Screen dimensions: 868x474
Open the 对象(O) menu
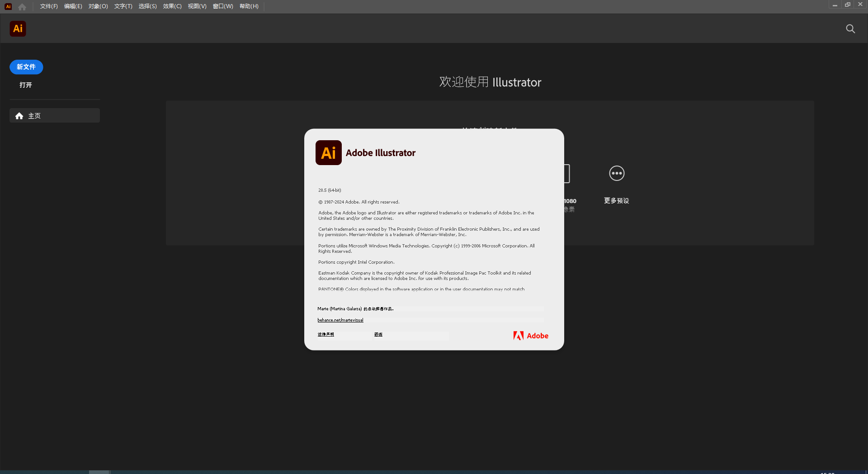(x=98, y=6)
